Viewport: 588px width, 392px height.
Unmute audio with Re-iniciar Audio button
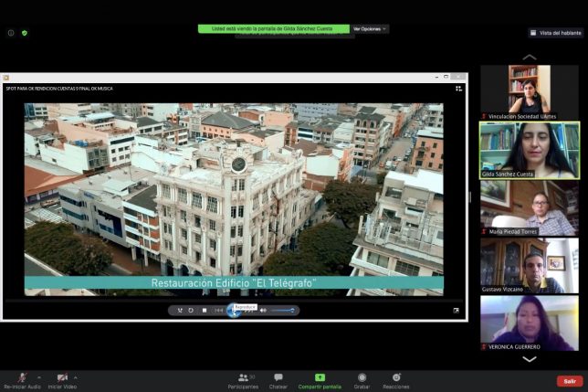coord(22,378)
